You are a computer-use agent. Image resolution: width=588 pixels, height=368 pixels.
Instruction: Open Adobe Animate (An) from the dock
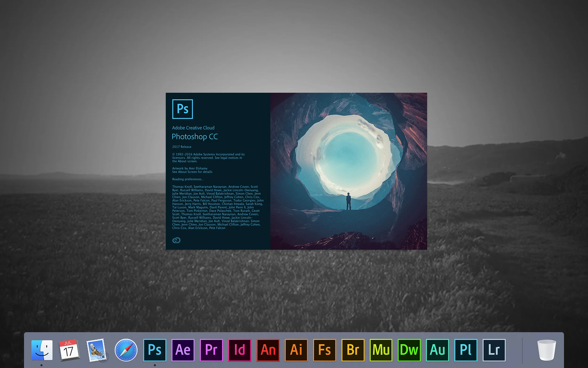tap(268, 350)
